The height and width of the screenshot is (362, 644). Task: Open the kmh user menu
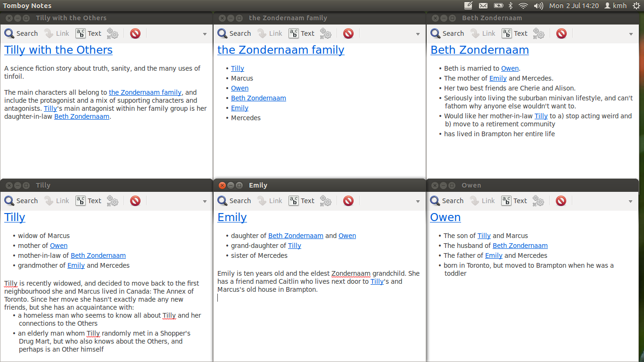[x=615, y=6]
